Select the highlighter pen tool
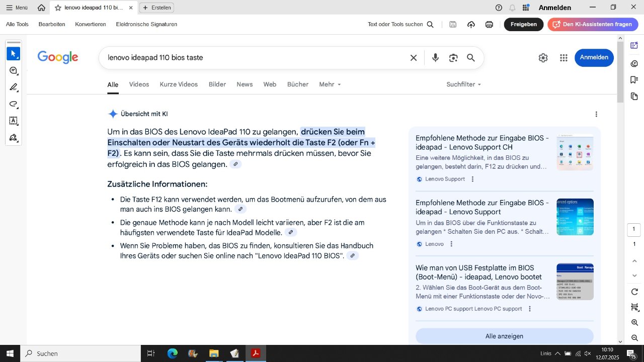 [14, 87]
